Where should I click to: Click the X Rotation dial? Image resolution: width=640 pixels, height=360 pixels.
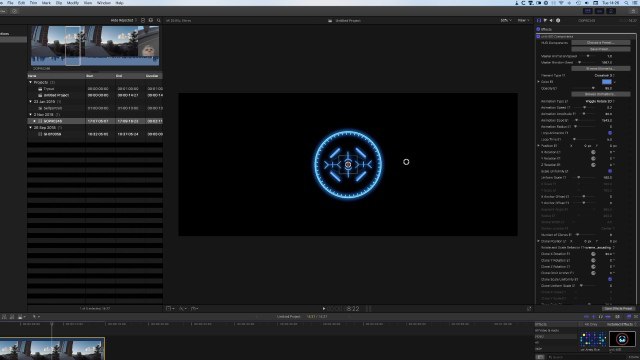coord(593,152)
